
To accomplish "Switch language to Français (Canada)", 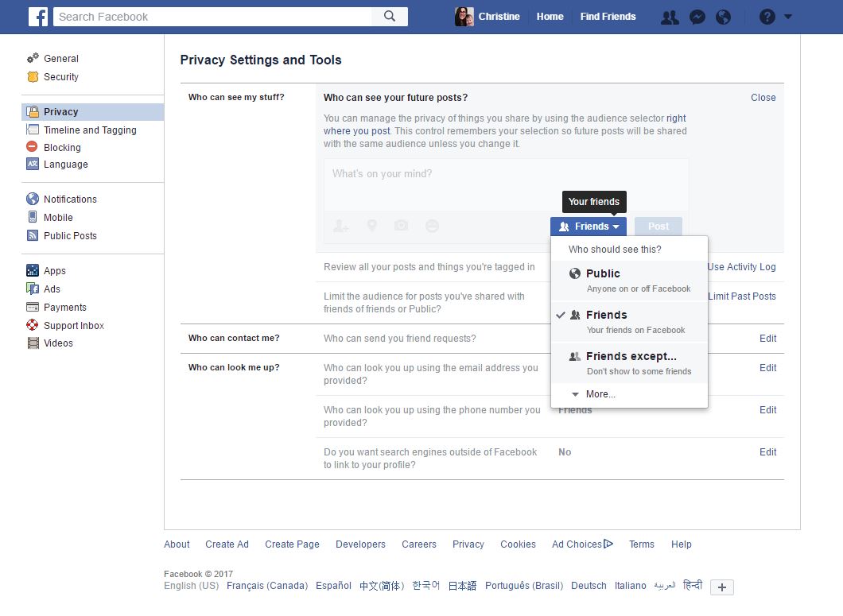I will point(267,585).
